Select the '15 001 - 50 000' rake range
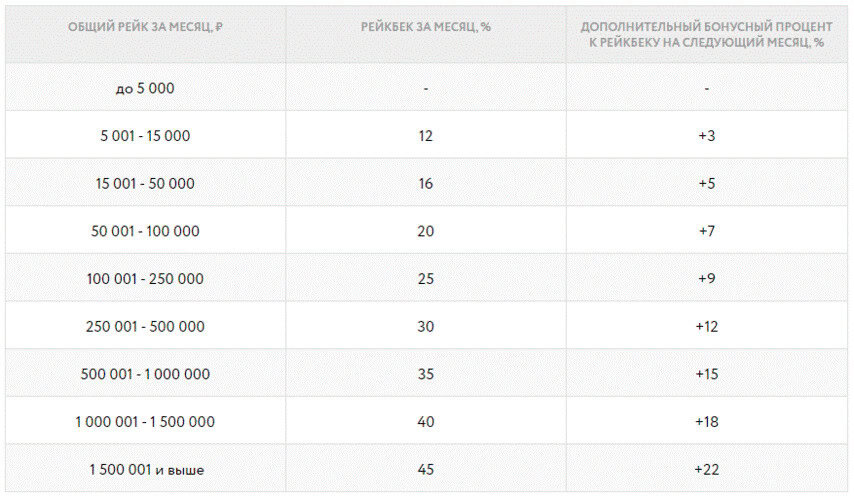This screenshot has width=854, height=497. 145,183
